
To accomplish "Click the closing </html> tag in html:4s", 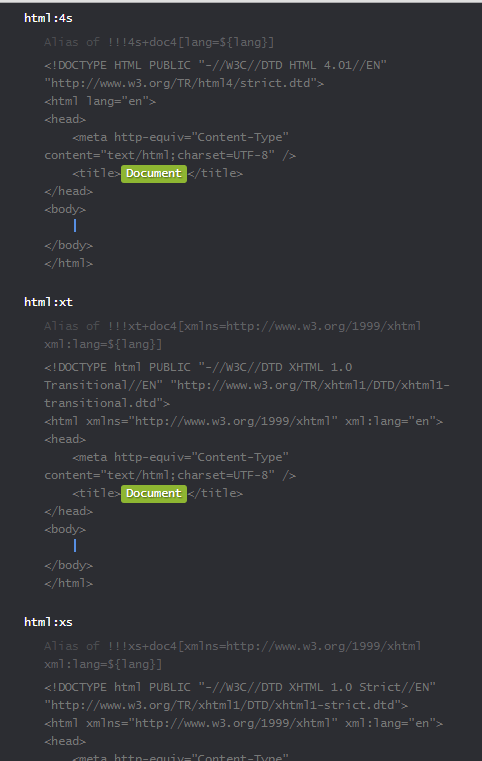I will click(x=68, y=263).
